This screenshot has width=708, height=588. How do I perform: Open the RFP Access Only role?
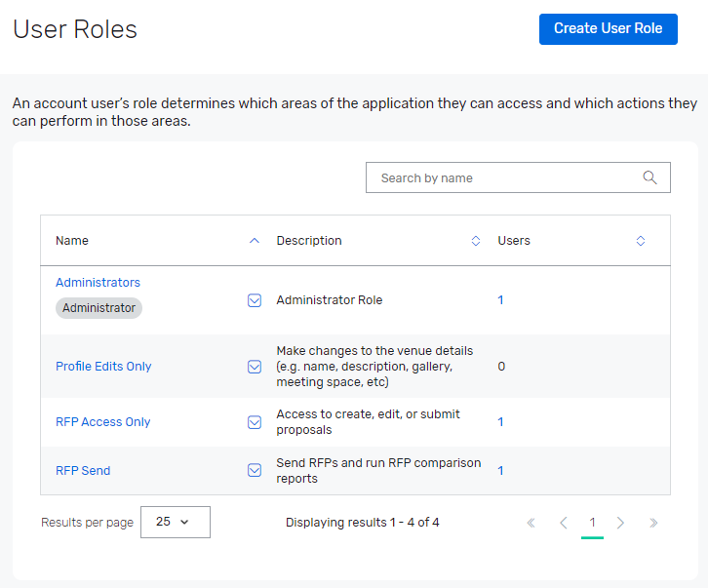point(102,422)
